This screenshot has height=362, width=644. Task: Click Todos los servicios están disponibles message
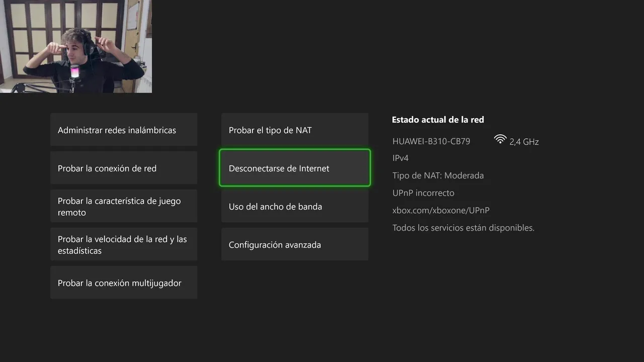tap(463, 228)
